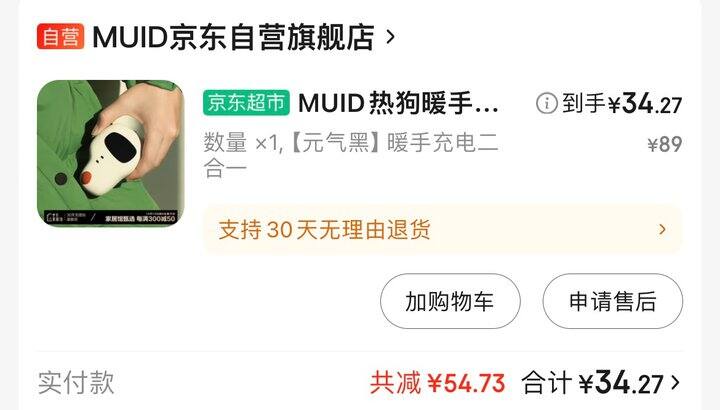Tap the 数量 ×1 quantity text

coord(241,143)
